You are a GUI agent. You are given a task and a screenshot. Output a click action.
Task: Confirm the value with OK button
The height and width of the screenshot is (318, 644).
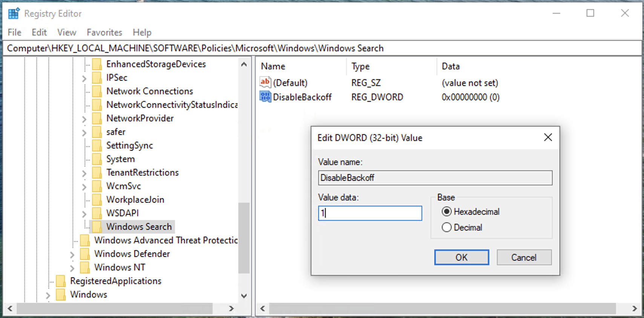461,257
